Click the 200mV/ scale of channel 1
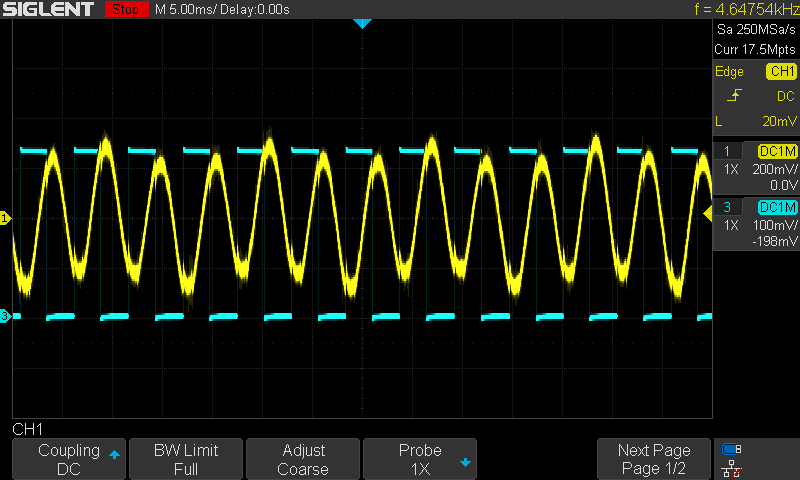 coord(774,169)
